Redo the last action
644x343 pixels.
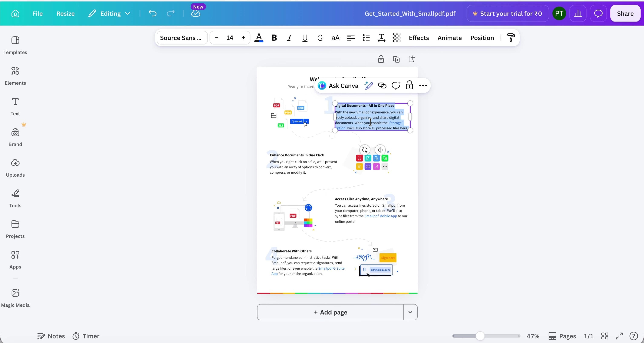(171, 13)
